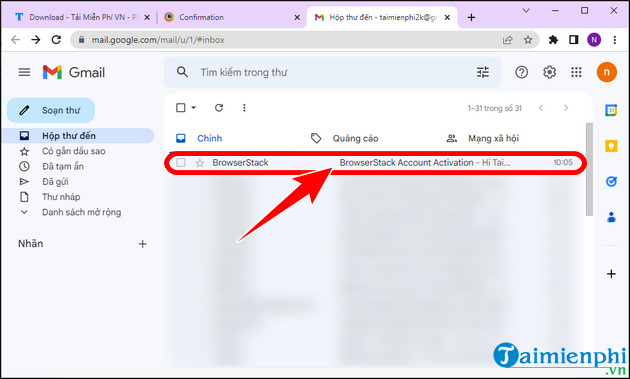Viewport: 630px width, 379px height.
Task: Open the BrowserStack Account Activation email
Action: pyautogui.click(x=376, y=162)
